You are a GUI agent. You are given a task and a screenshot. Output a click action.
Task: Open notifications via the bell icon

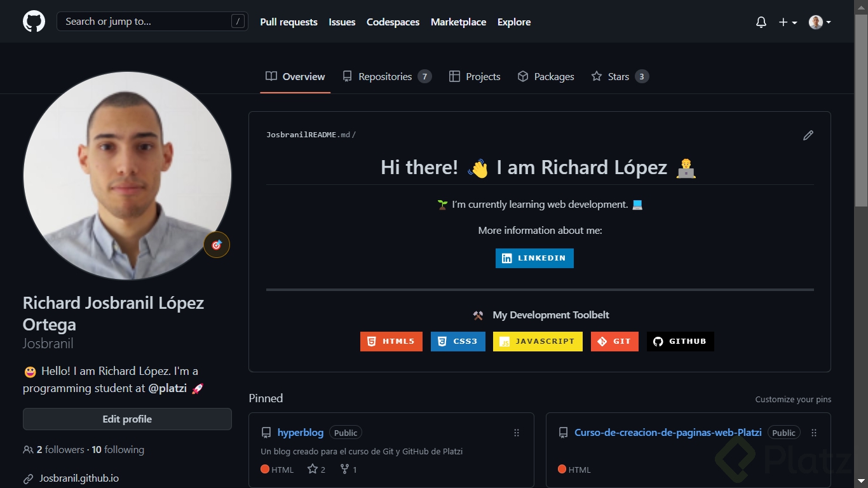(x=761, y=22)
